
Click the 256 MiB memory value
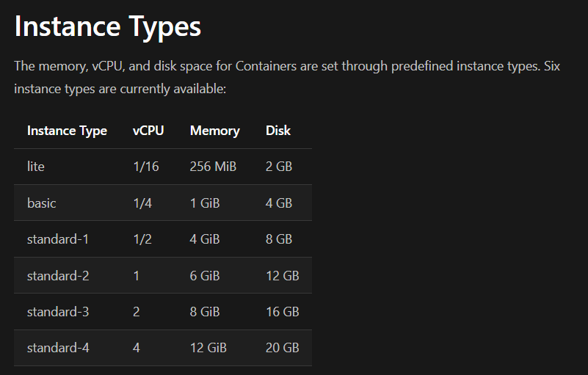click(x=213, y=167)
